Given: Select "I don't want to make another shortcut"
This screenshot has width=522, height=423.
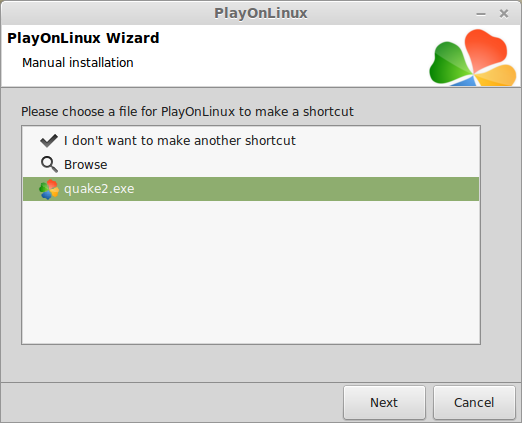Looking at the screenshot, I should (x=179, y=141).
